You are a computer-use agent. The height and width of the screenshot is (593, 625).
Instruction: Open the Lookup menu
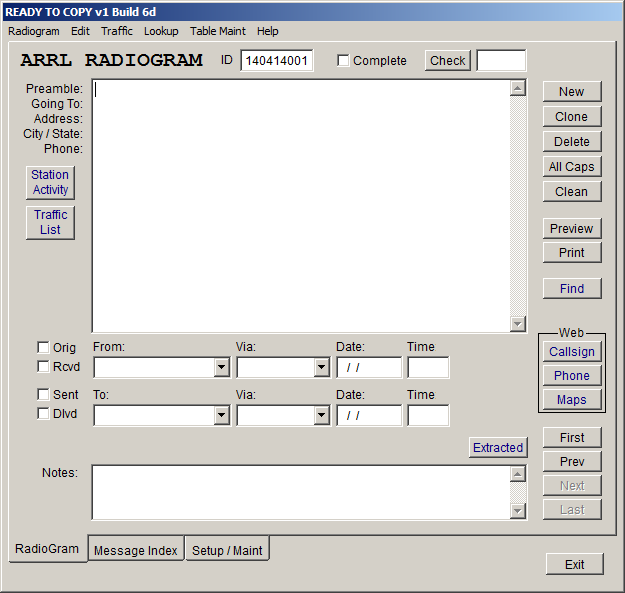[161, 31]
